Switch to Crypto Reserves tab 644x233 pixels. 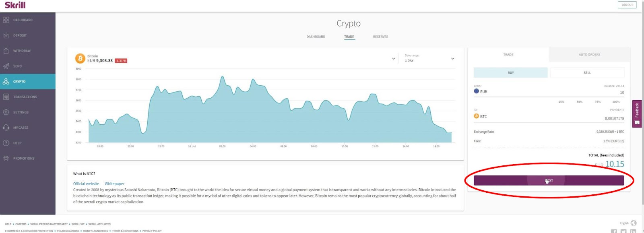pos(380,37)
